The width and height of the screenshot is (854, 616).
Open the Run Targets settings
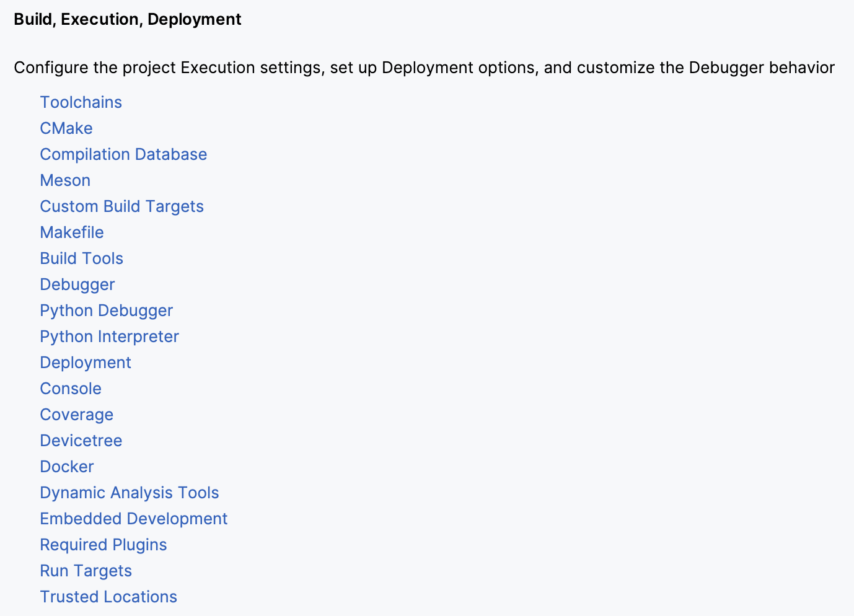point(86,571)
